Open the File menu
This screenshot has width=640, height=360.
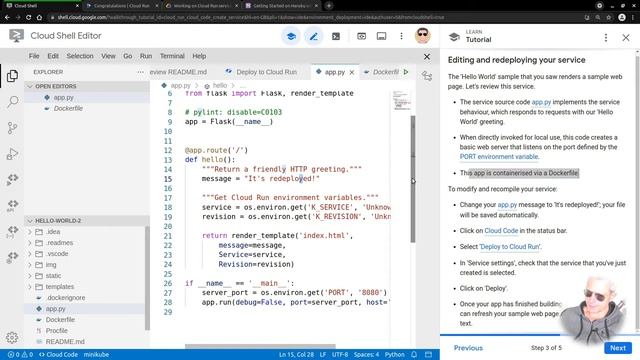(34, 56)
